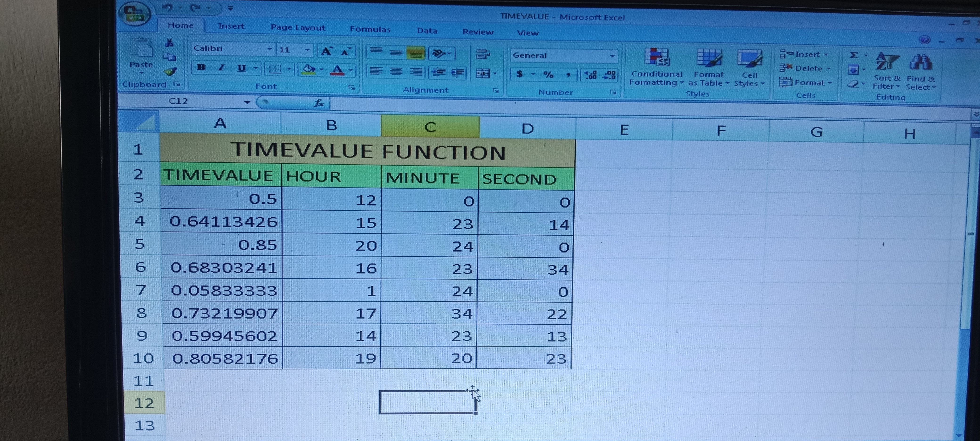Click the AutoSum sigma icon

(x=854, y=55)
